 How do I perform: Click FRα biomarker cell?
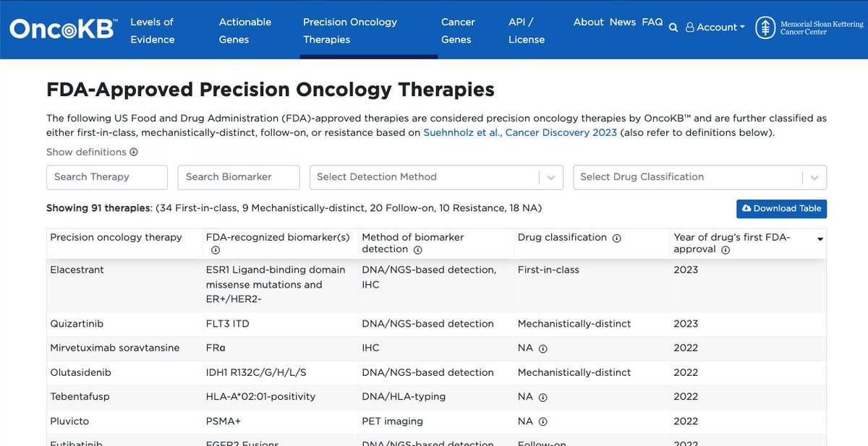click(216, 348)
